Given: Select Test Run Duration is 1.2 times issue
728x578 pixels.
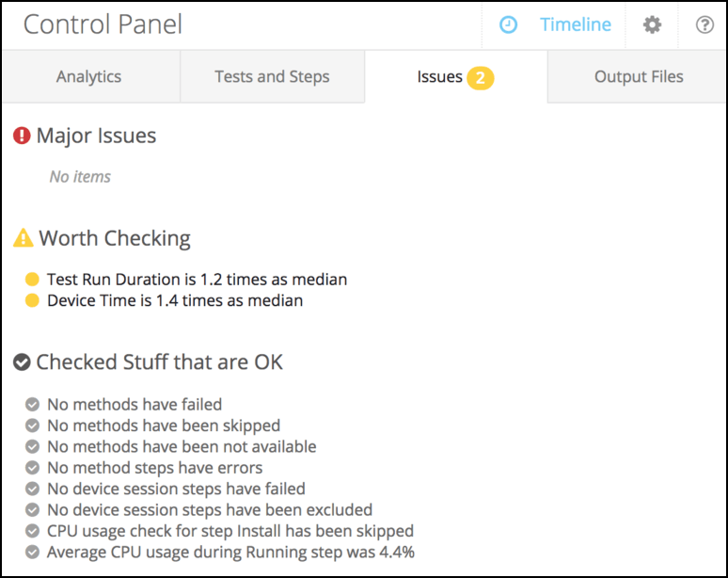Looking at the screenshot, I should 197,280.
